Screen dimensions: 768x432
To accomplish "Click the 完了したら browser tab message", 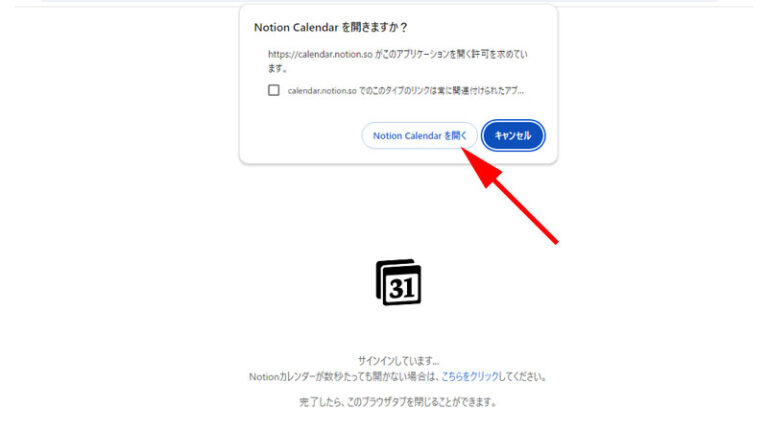I will tap(398, 402).
